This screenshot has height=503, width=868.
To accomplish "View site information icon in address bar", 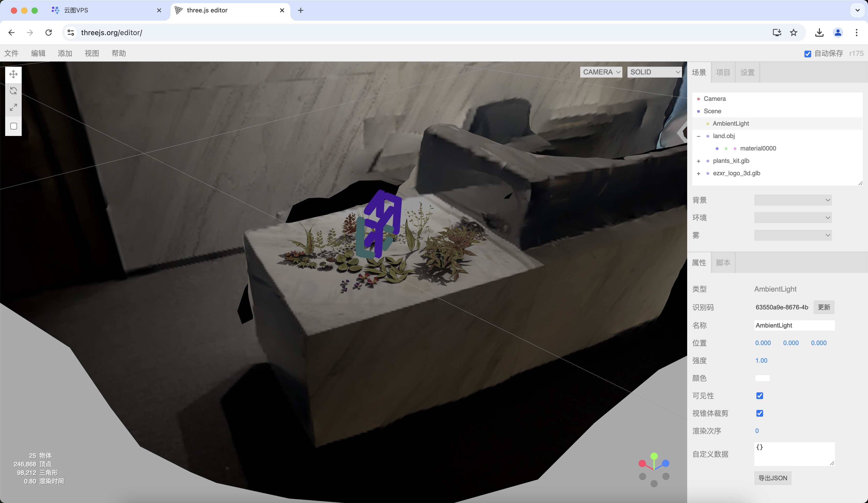I will (71, 32).
